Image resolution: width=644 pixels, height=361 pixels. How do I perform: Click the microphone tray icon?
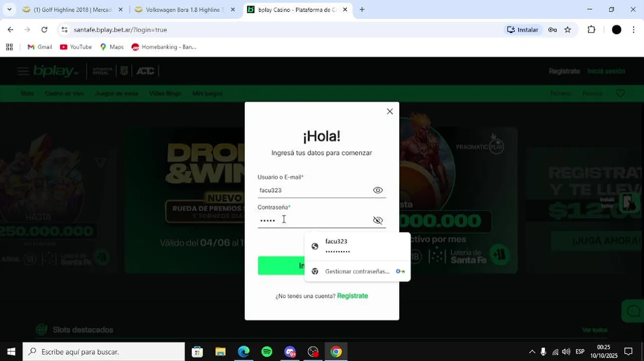pos(544,352)
